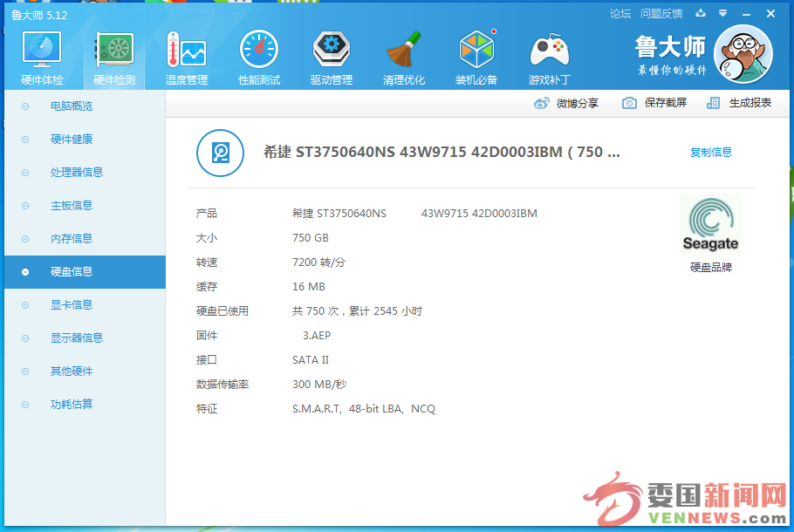
Task: Click the 累计 2545 小时 usage value
Action: (386, 311)
